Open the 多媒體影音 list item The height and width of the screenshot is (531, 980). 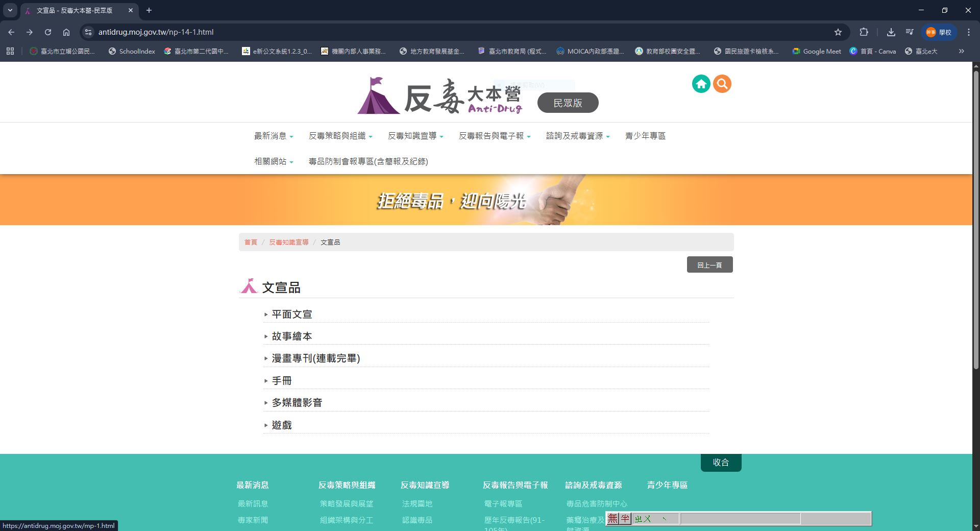(297, 403)
